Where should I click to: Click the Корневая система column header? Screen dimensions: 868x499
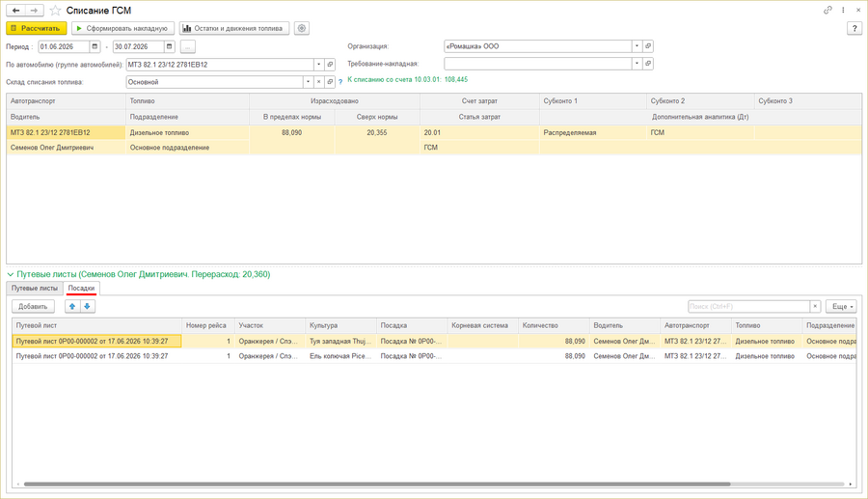pyautogui.click(x=483, y=325)
